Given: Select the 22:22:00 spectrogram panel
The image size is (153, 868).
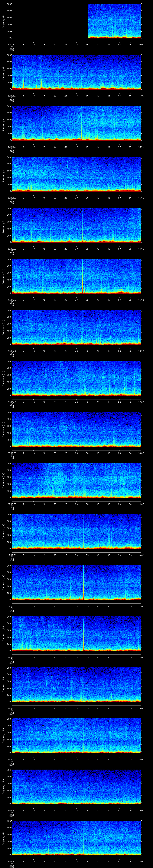Looking at the screenshot, I should click(x=77, y=685).
